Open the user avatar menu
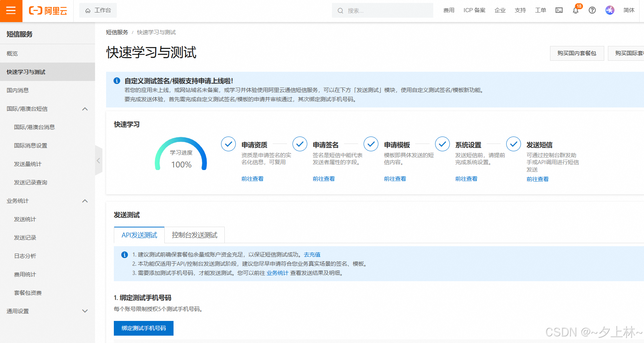This screenshot has height=343, width=644. 610,10
